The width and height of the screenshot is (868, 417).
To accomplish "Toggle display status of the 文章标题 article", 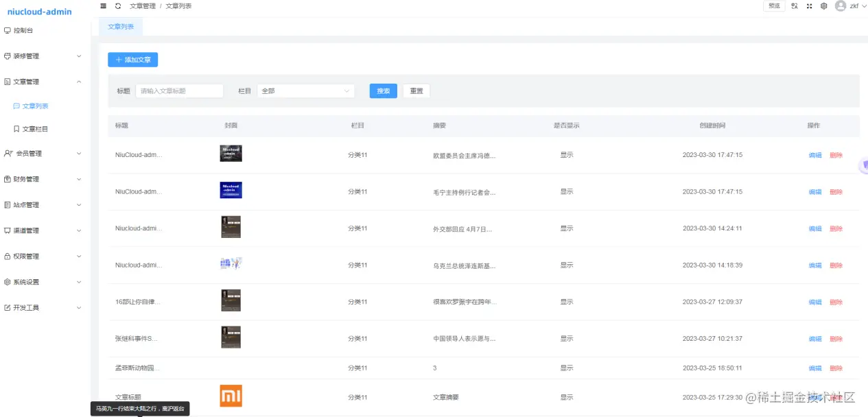I will tap(566, 396).
